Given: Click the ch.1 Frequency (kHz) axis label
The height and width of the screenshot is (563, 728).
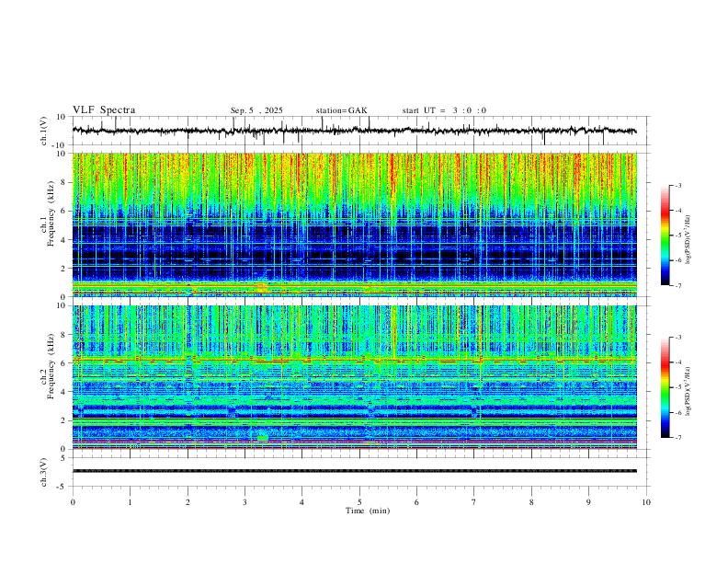Looking at the screenshot, I should 48,213.
